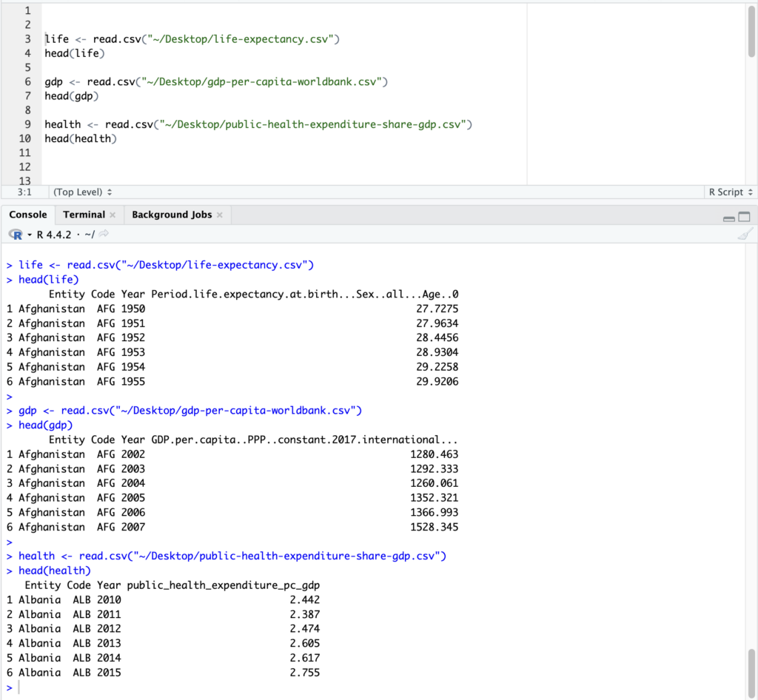
Task: Click the console vertical scrollbar
Action: pos(751,670)
